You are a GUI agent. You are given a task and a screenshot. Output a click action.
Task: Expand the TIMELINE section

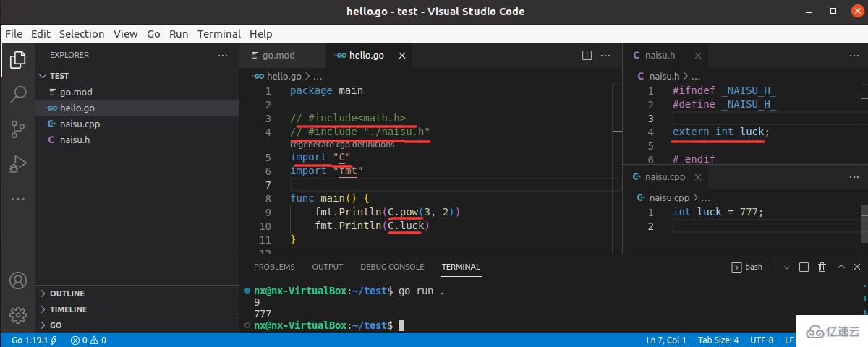click(68, 309)
